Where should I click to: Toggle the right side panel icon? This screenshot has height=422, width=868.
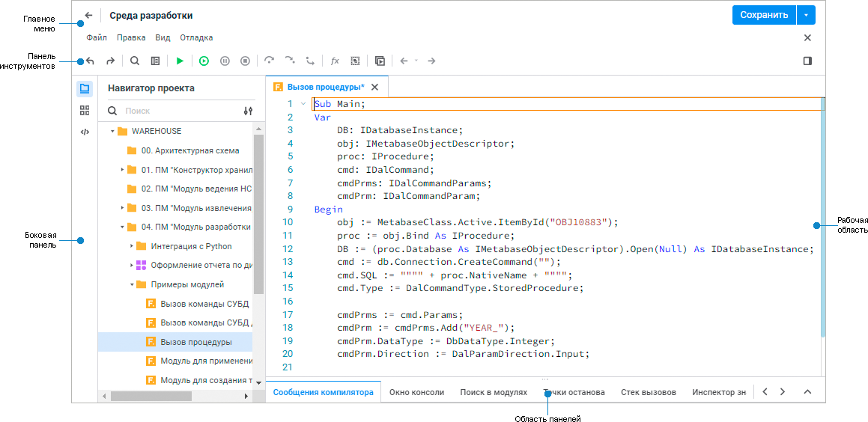pyautogui.click(x=807, y=61)
